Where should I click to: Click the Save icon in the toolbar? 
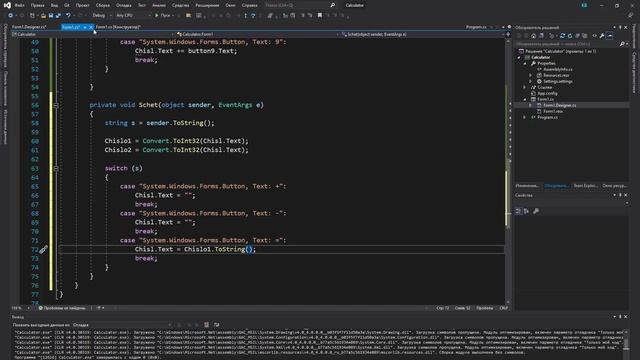[x=51, y=15]
